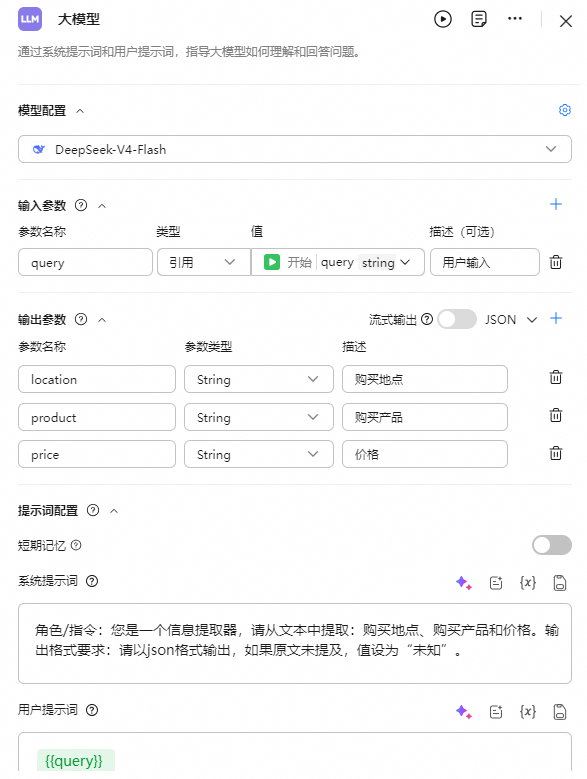Open type dropdown for location
The image size is (587, 779).
click(259, 379)
